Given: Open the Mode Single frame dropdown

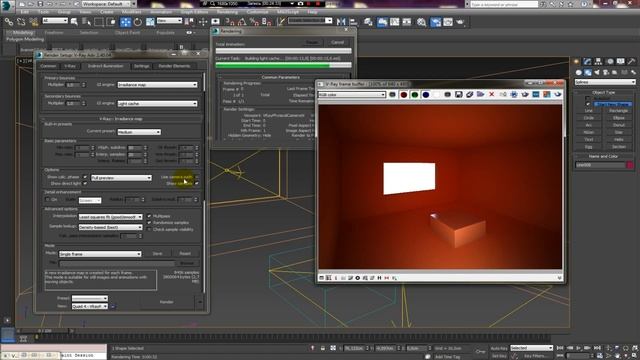Looking at the screenshot, I should pyautogui.click(x=100, y=254).
